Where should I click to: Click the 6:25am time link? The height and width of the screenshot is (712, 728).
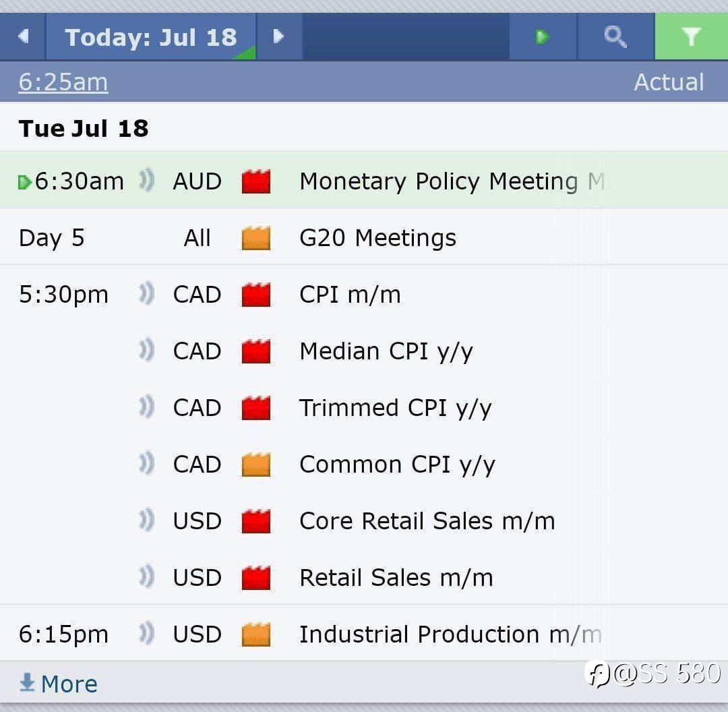point(63,82)
